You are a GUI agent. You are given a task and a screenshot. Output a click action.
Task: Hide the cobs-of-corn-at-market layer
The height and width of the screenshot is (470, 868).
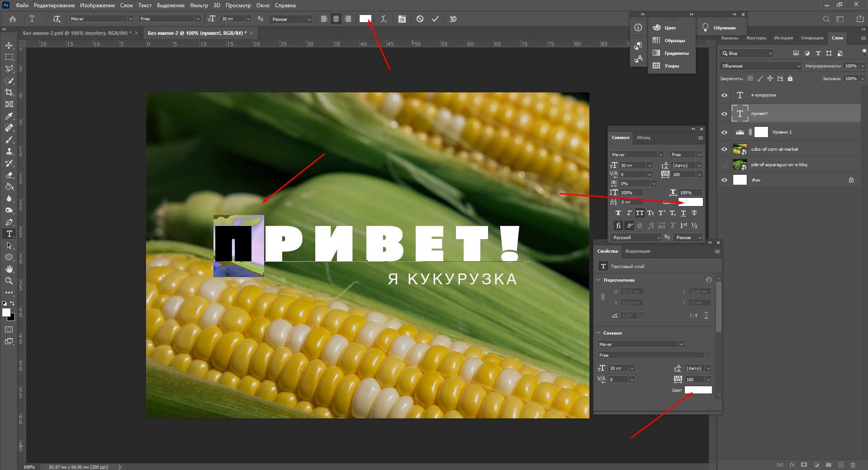tap(724, 149)
